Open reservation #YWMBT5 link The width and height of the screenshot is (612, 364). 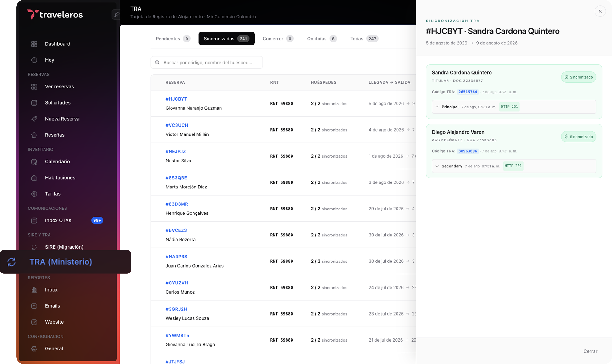point(177,335)
